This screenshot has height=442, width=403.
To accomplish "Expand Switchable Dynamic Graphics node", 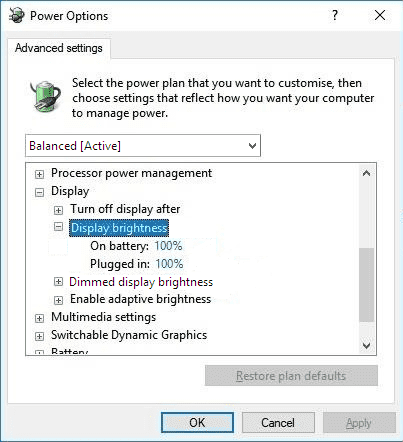I will (x=39, y=336).
